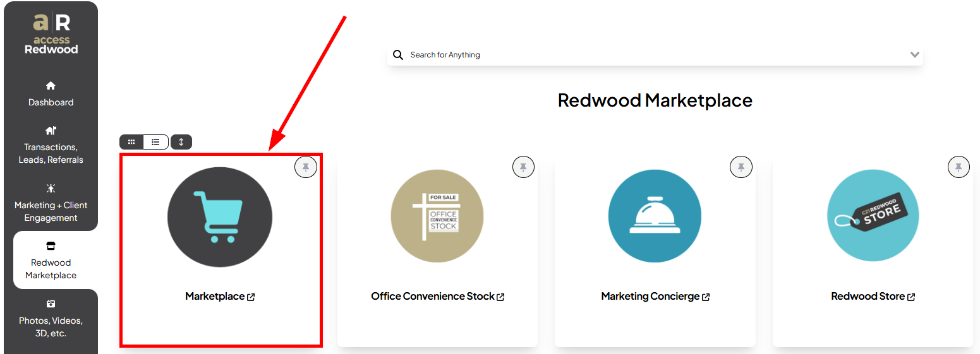Image resolution: width=980 pixels, height=354 pixels.
Task: Click the Marketing Concierge bell image
Action: click(655, 216)
